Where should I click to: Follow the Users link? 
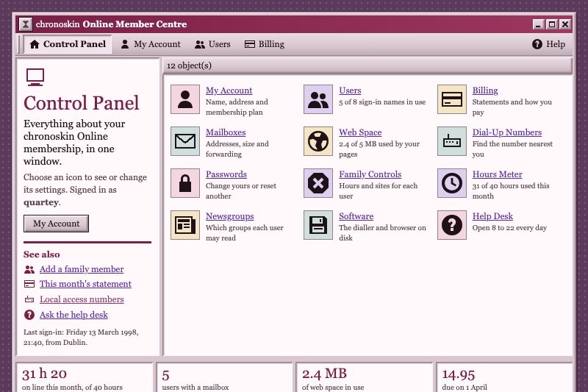(350, 90)
